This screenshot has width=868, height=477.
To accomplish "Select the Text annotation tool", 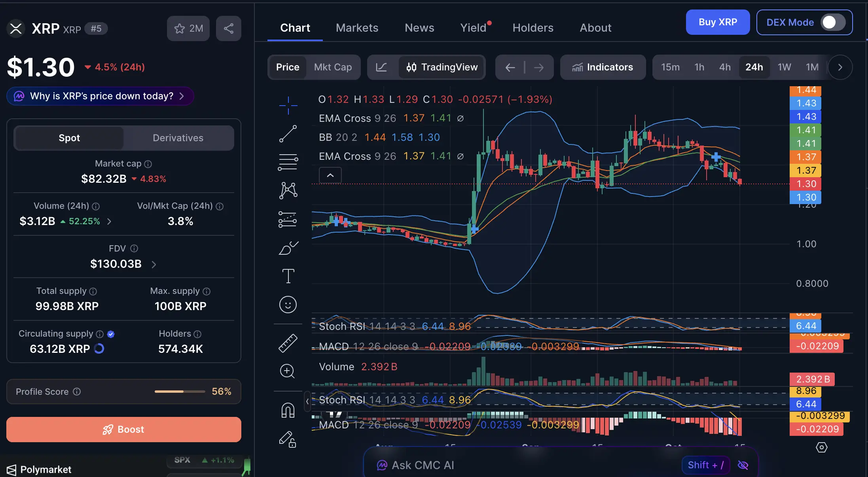I will 288,276.
